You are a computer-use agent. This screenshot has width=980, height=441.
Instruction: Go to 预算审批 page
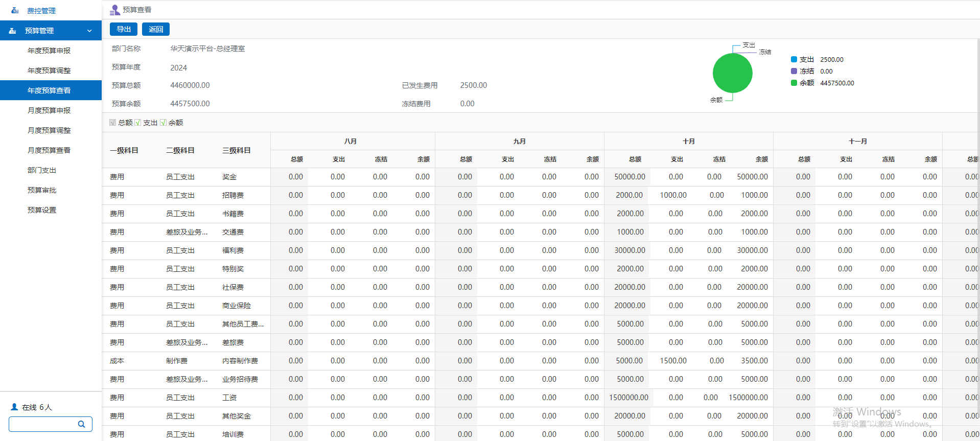(42, 190)
